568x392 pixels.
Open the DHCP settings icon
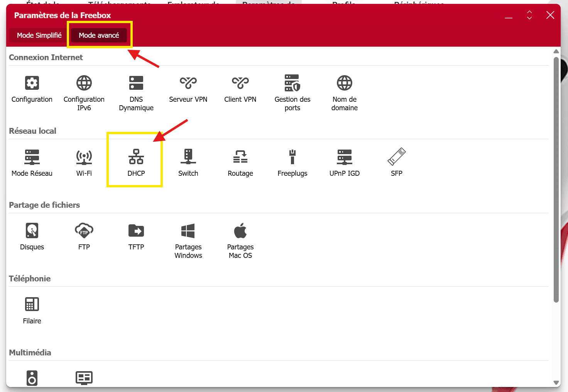click(136, 156)
